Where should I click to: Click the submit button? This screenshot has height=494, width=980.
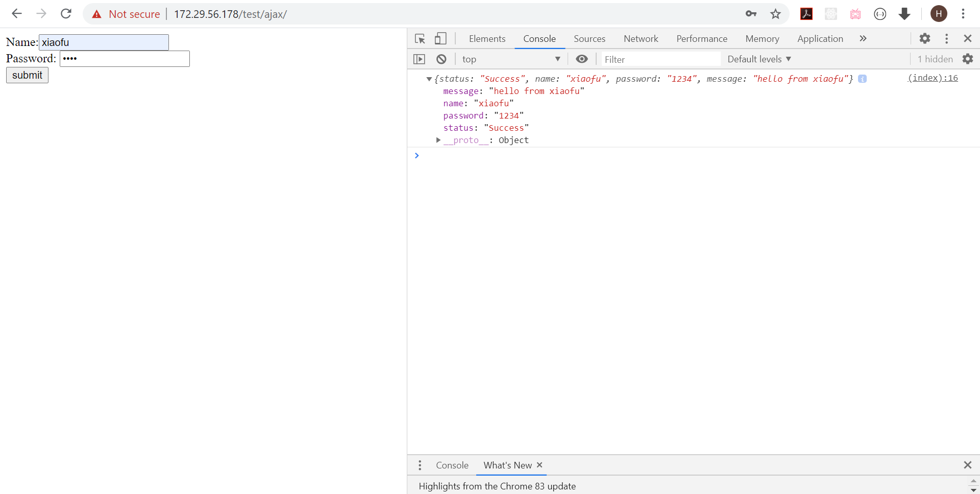(x=27, y=75)
